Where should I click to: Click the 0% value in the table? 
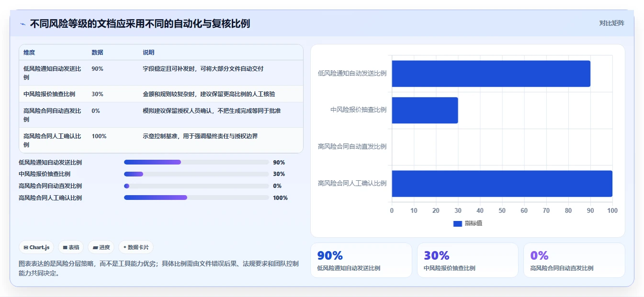tap(96, 111)
